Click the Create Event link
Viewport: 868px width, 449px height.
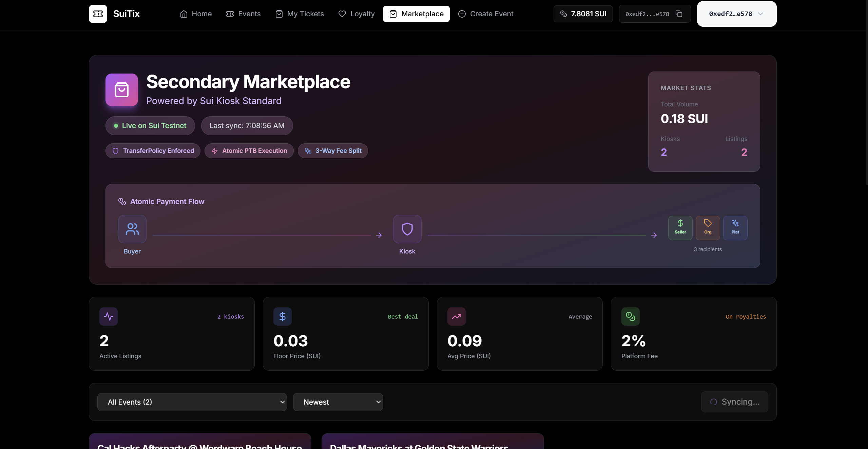pyautogui.click(x=486, y=14)
